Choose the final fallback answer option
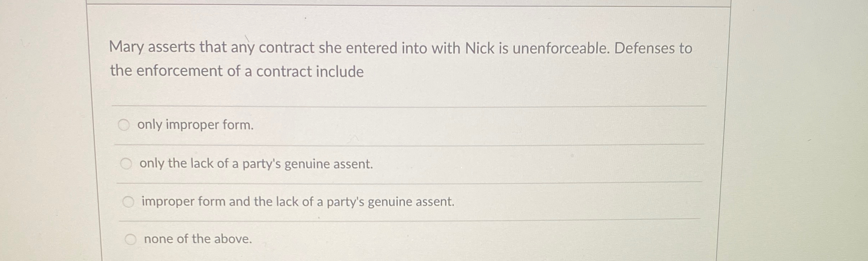868x261 pixels. pos(197,239)
